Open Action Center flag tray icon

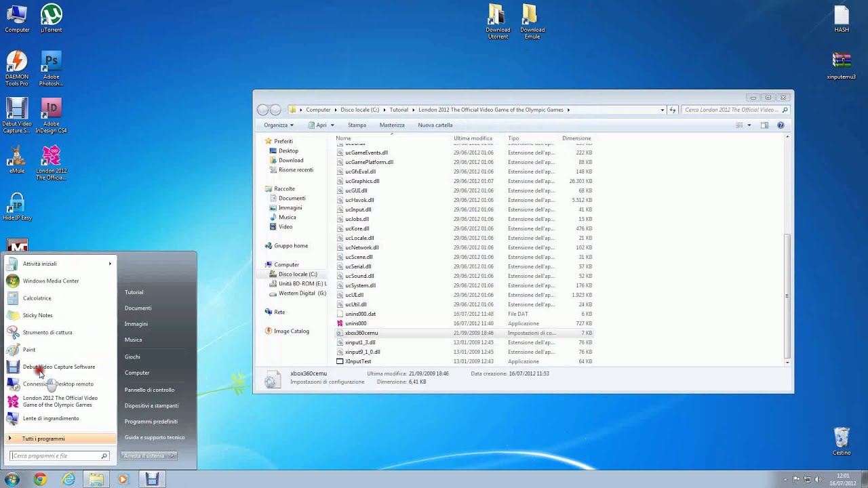coord(796,479)
